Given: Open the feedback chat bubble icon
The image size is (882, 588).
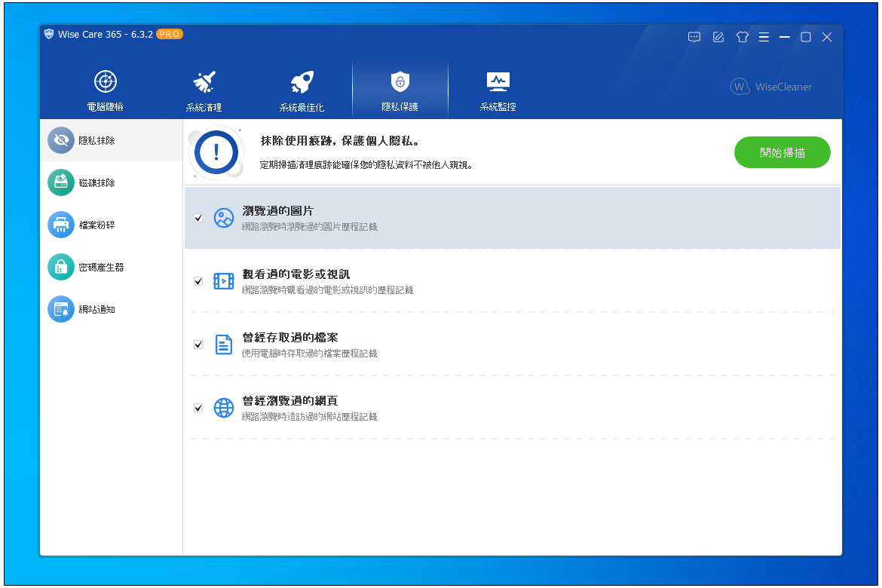Looking at the screenshot, I should (694, 37).
